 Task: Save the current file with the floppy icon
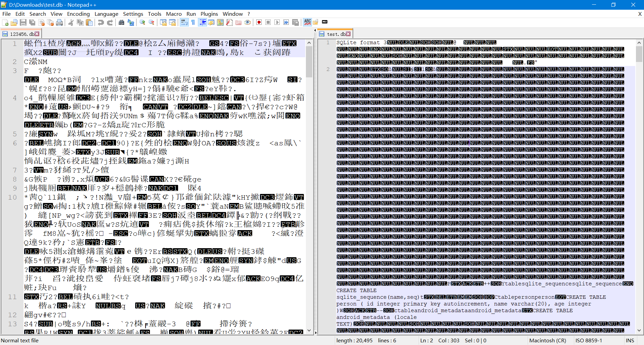[x=23, y=22]
